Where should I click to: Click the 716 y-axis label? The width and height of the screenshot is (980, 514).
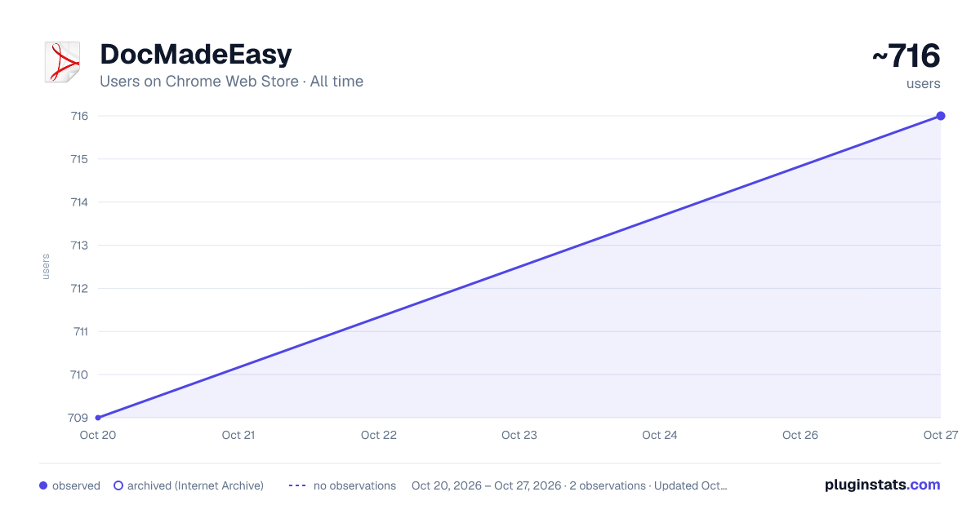click(x=79, y=116)
